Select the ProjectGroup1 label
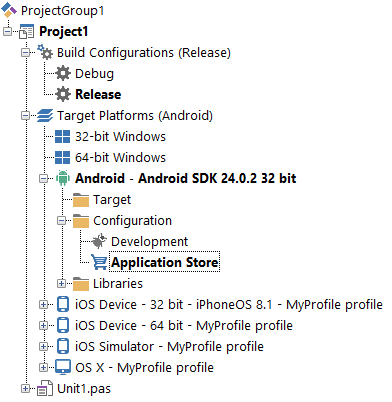 pos(62,11)
